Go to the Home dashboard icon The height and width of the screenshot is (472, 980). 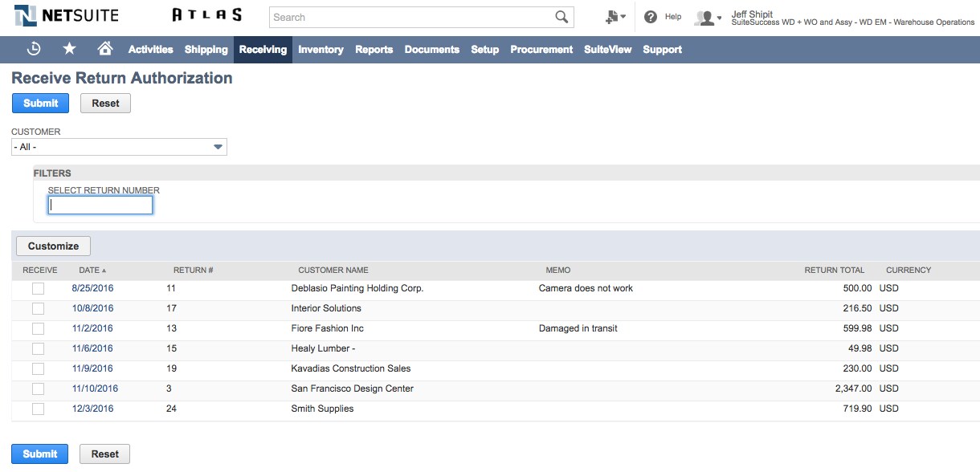(105, 49)
